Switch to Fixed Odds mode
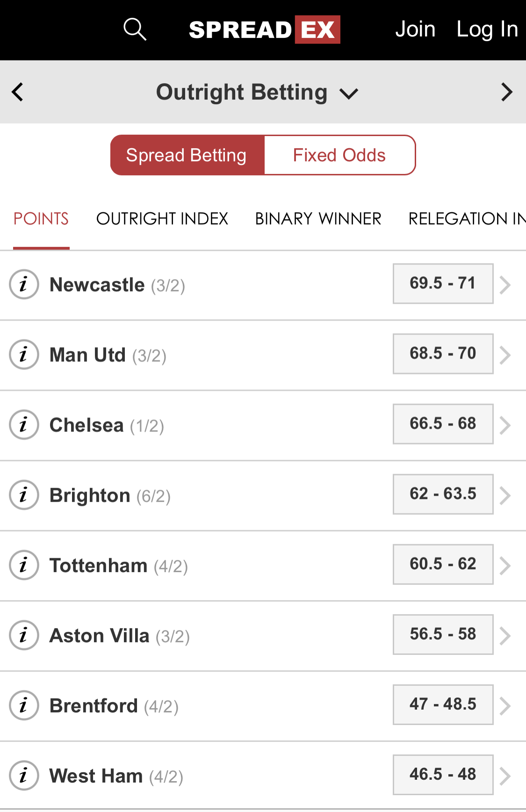526x812 pixels. pos(340,155)
